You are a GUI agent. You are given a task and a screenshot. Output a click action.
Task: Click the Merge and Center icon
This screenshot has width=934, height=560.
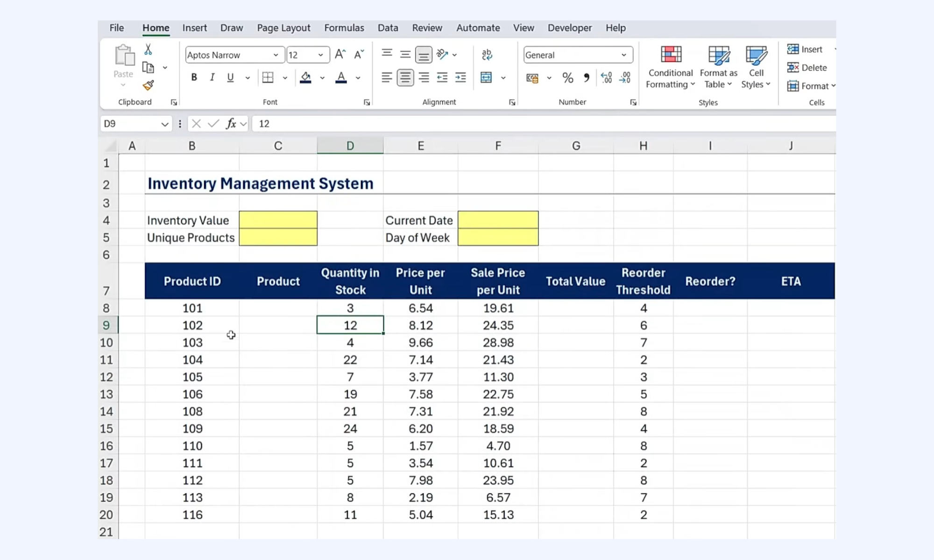click(x=486, y=77)
